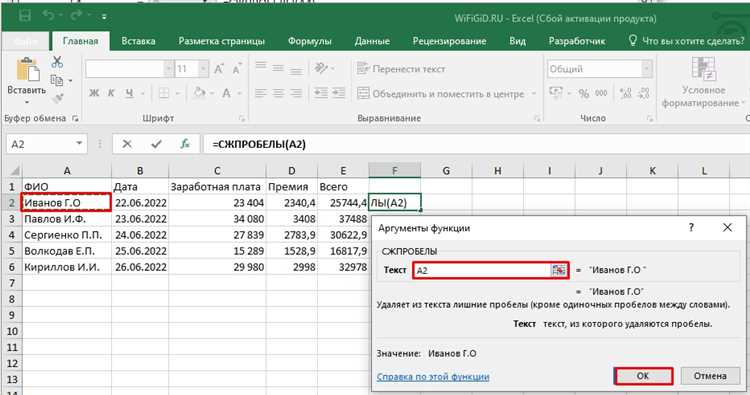Image resolution: width=750 pixels, height=395 pixels.
Task: Click the enter checkmark in formula bar
Action: pyautogui.click(x=156, y=143)
